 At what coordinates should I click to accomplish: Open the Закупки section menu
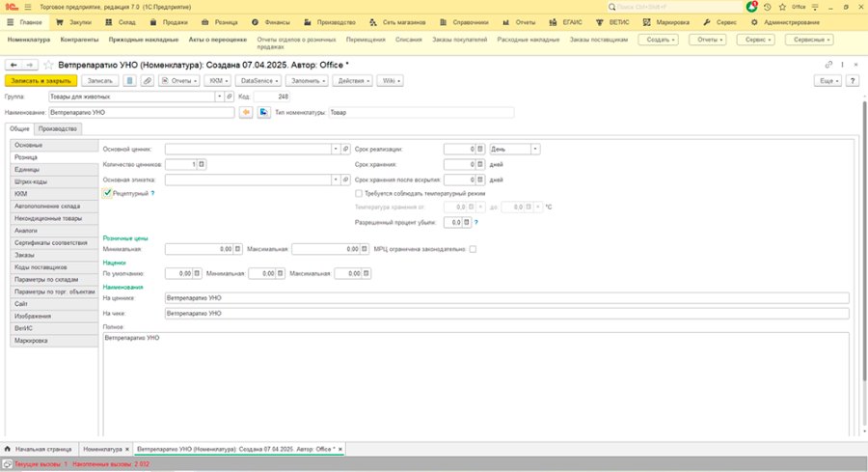(x=73, y=23)
